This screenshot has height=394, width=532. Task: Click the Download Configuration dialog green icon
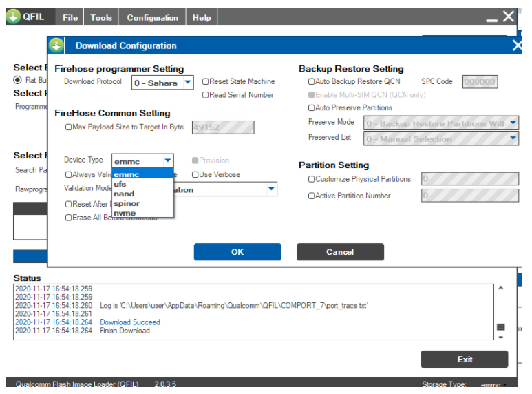(x=56, y=45)
